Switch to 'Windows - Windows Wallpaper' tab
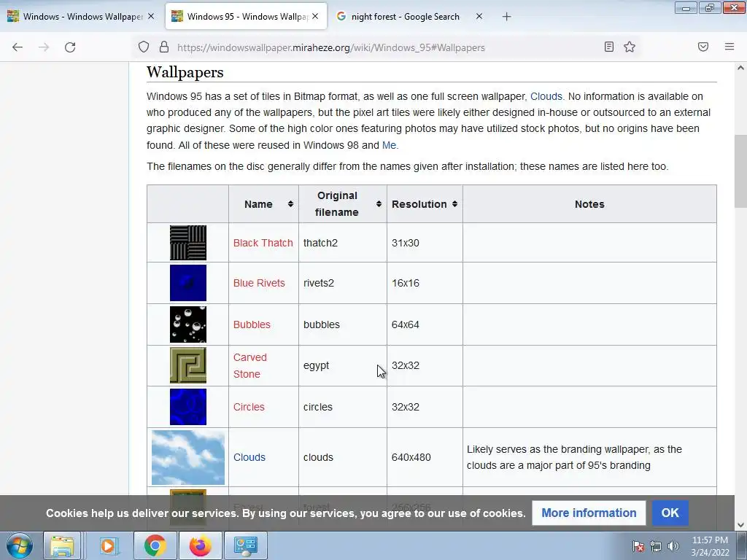This screenshot has width=747, height=560. click(x=81, y=17)
